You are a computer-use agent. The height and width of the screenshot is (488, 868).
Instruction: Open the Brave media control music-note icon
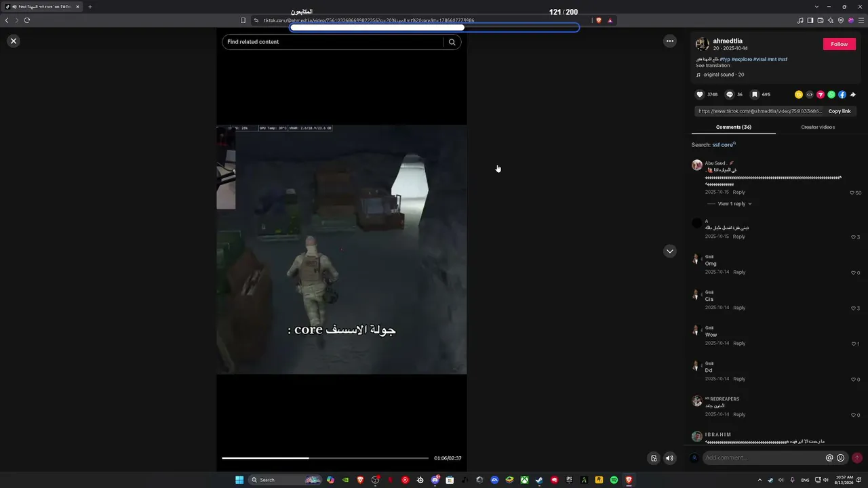coord(800,20)
